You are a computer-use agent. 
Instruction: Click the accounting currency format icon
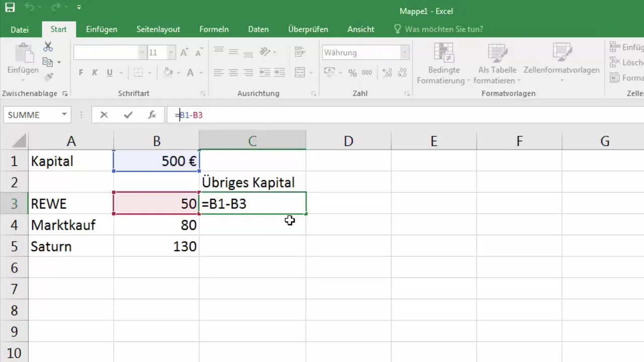330,73
